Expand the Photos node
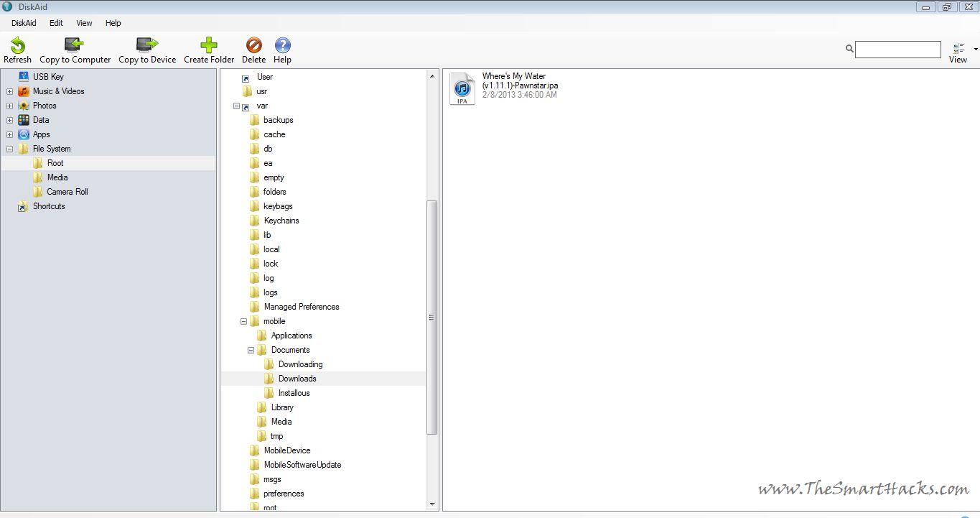Image resolution: width=980 pixels, height=518 pixels. (x=9, y=106)
